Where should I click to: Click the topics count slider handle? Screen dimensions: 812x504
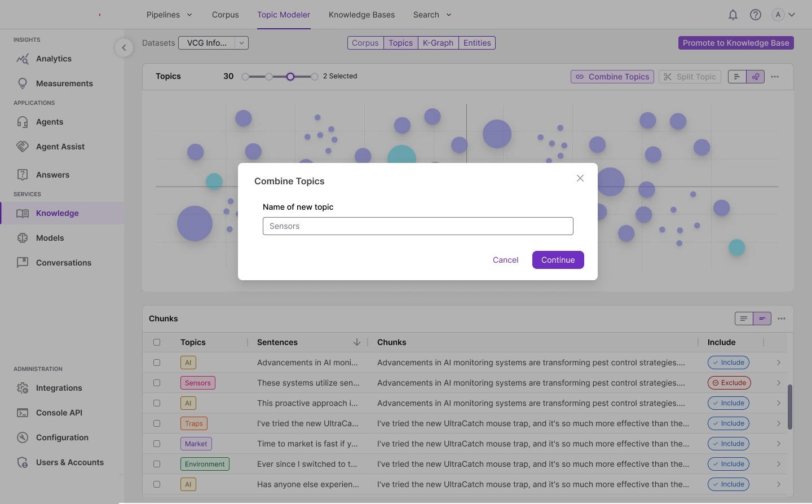(290, 77)
